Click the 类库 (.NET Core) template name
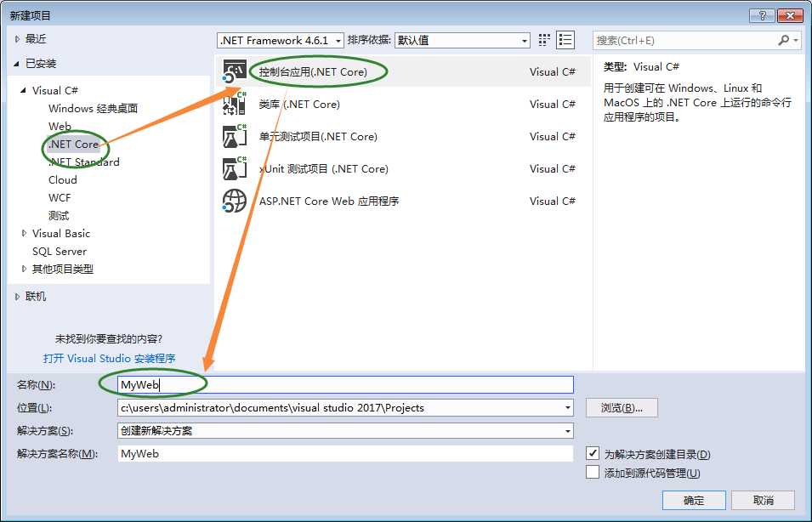Screen dimensions: 812x522 click(299, 104)
